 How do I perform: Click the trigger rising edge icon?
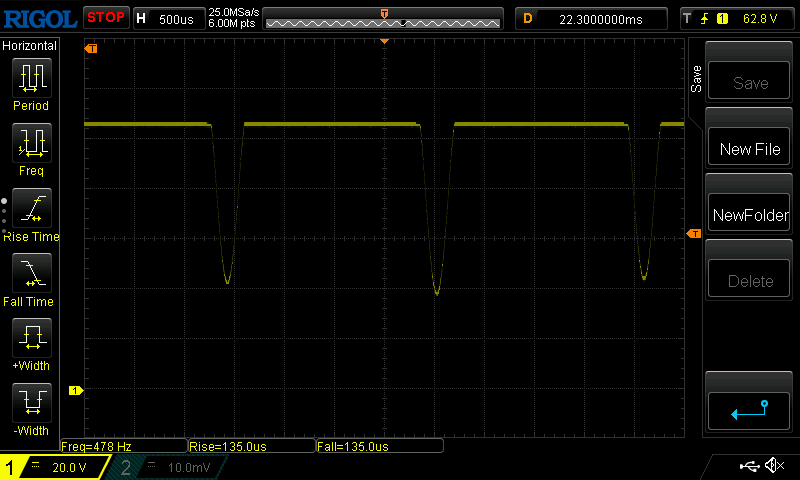(x=705, y=19)
